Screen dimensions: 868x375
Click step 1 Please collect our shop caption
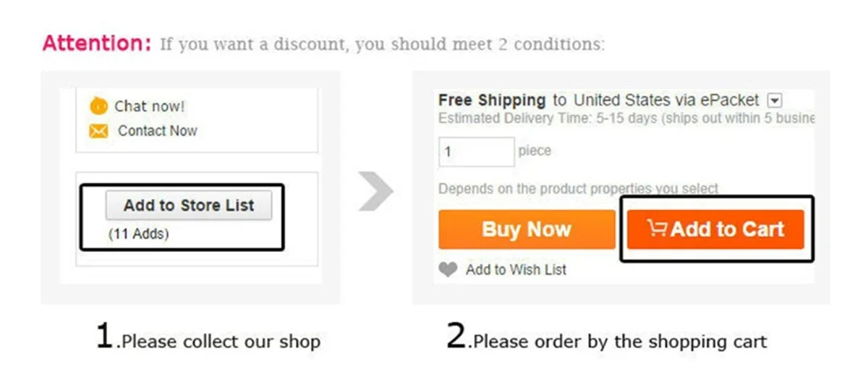coord(208,338)
